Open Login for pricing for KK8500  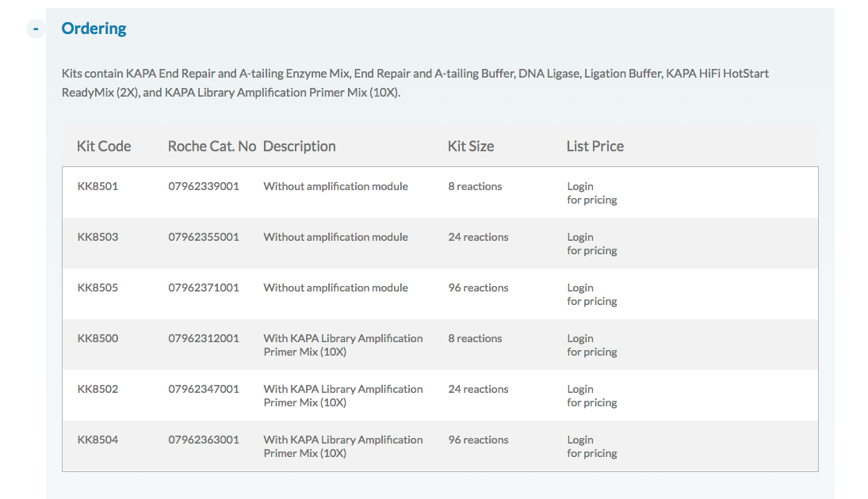click(x=592, y=345)
